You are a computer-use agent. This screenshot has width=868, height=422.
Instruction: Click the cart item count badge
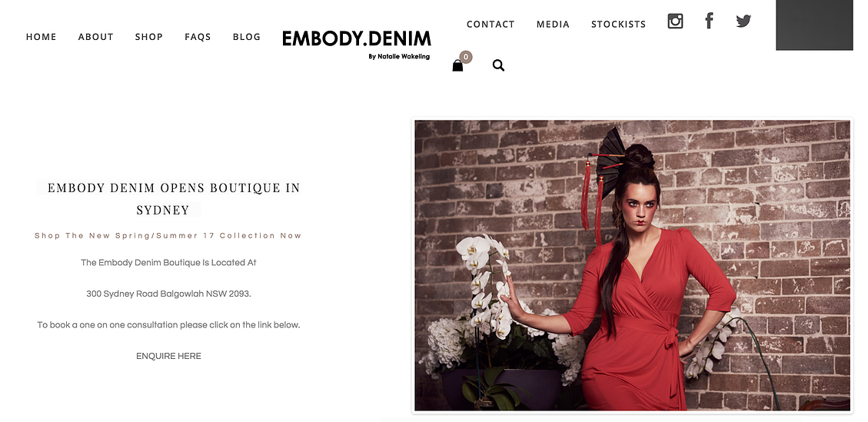click(466, 56)
